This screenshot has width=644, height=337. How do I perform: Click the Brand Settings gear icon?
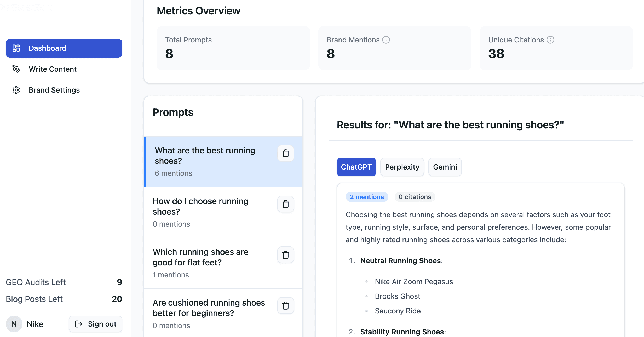[x=16, y=90]
